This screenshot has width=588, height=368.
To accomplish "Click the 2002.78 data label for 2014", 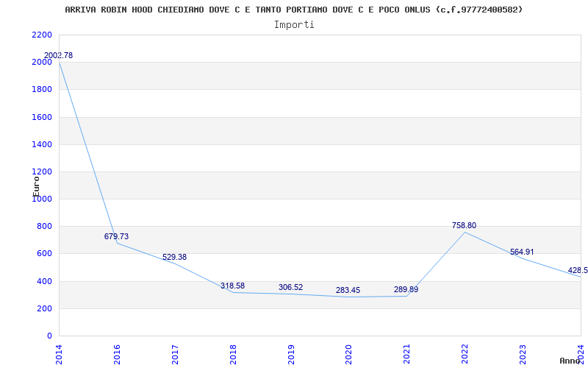I will point(59,55).
